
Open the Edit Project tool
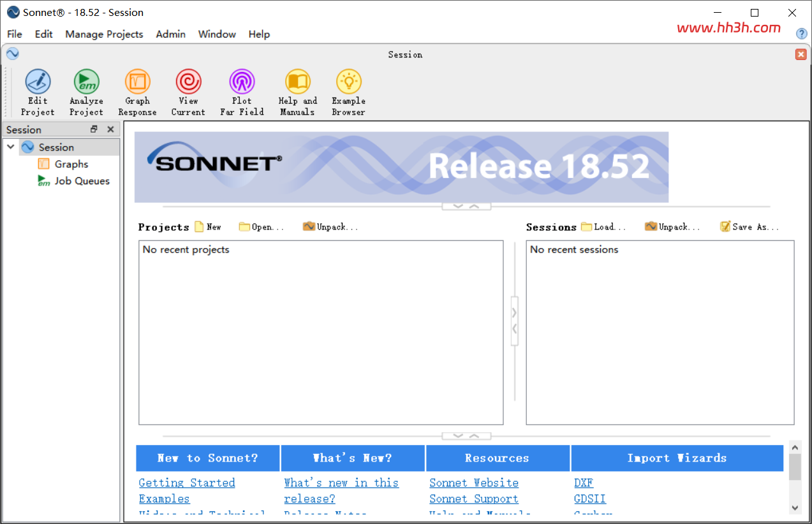click(38, 93)
